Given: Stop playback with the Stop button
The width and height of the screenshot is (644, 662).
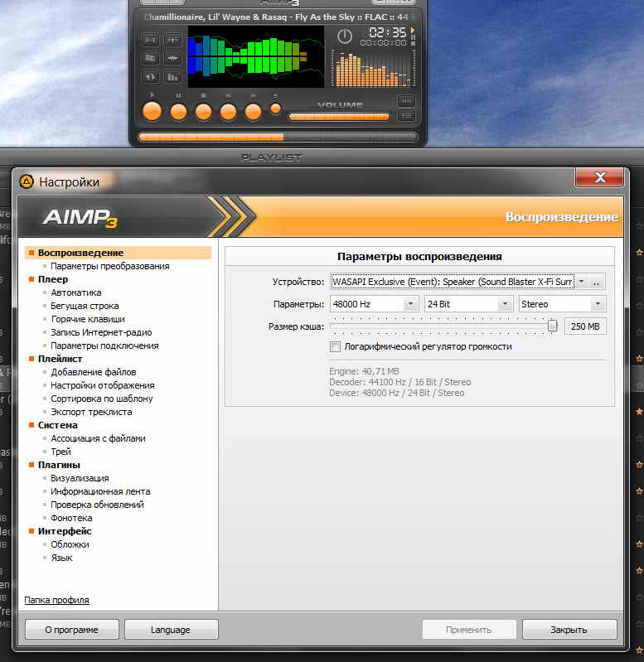Looking at the screenshot, I should [203, 111].
